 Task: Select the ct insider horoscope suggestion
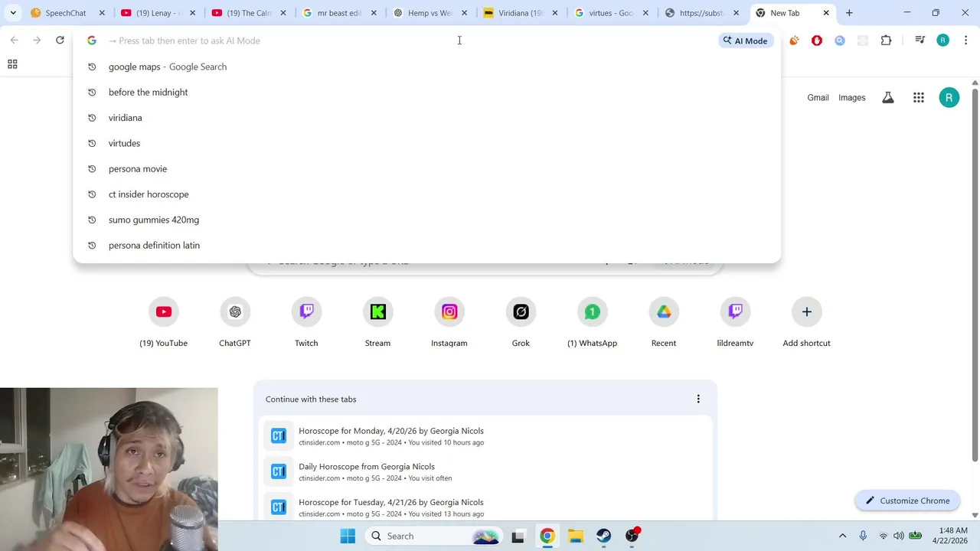click(x=426, y=194)
